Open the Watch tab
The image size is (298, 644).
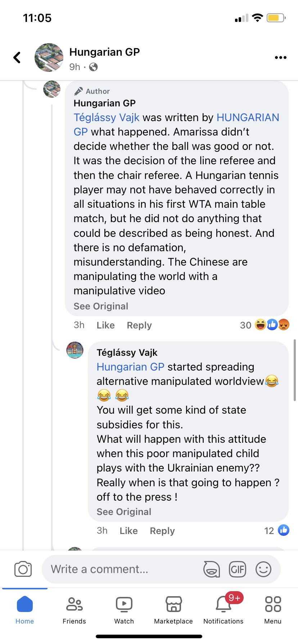tap(124, 610)
